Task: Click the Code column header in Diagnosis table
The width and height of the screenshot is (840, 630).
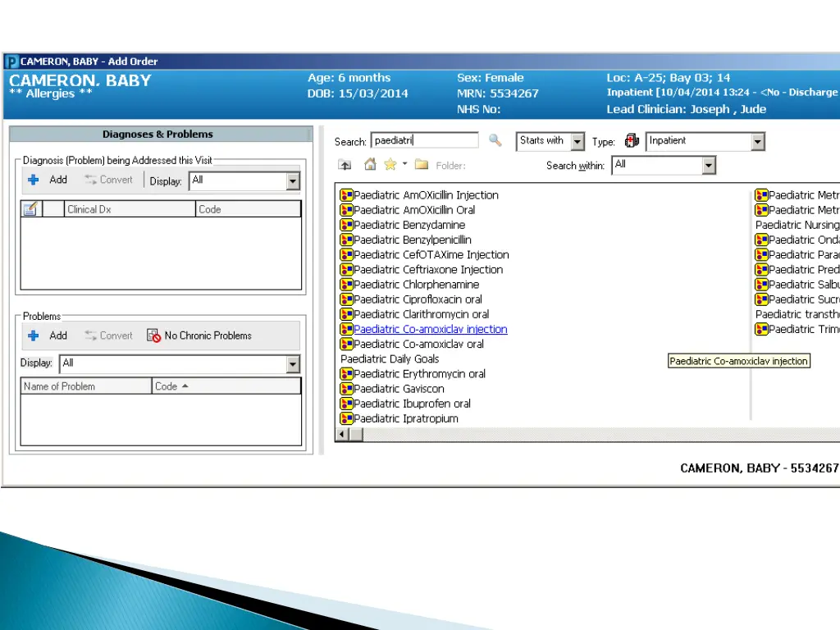Action: (x=248, y=209)
